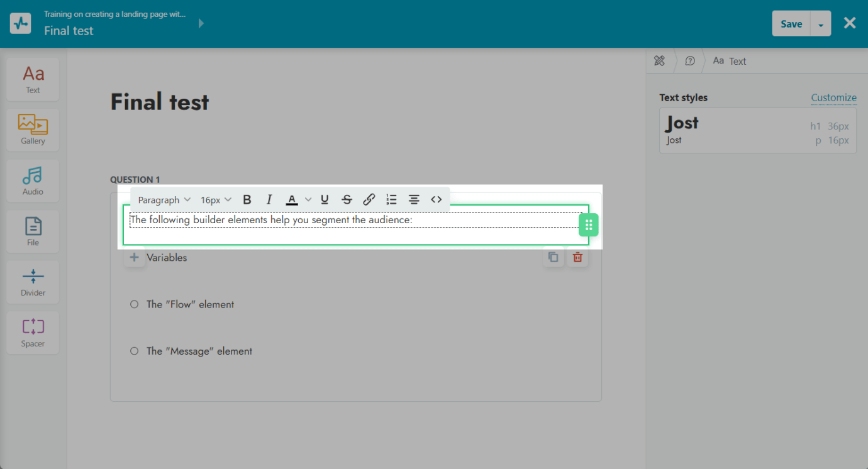
Task: Open the text color picker
Action: pyautogui.click(x=292, y=200)
